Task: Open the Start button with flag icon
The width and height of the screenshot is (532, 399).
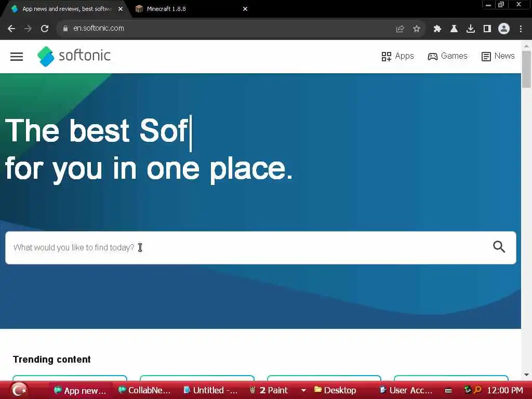Action: pos(19,390)
